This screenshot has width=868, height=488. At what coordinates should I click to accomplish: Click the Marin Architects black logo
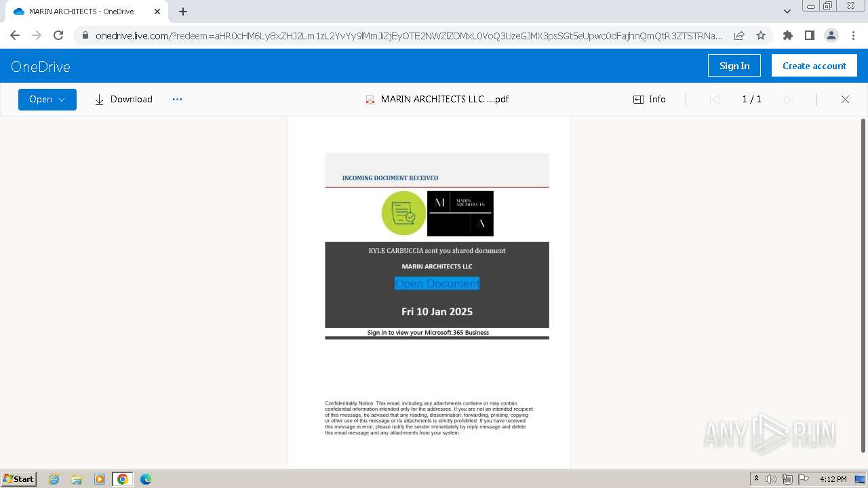pos(460,213)
